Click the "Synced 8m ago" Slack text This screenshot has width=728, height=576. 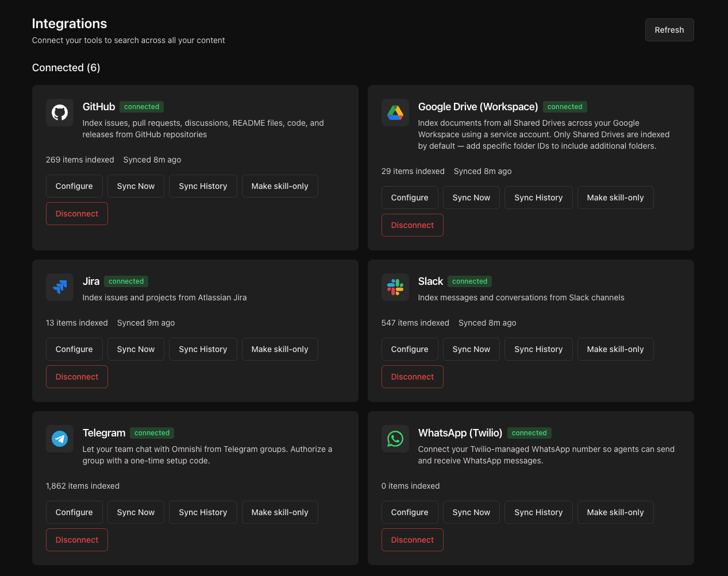click(x=487, y=323)
